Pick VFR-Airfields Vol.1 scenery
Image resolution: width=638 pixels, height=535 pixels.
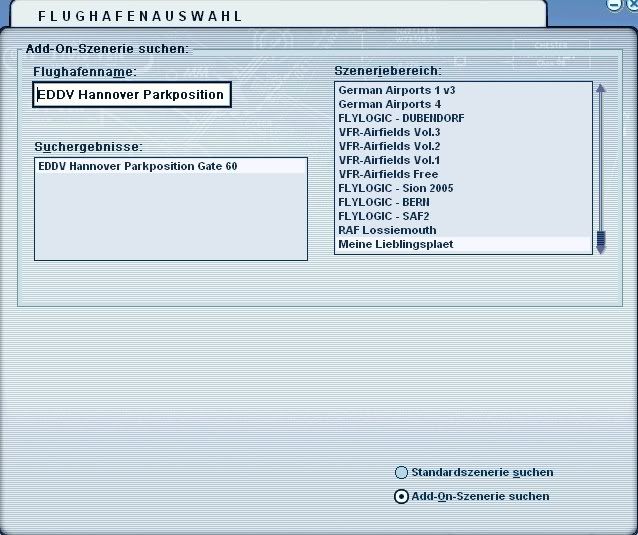point(389,160)
